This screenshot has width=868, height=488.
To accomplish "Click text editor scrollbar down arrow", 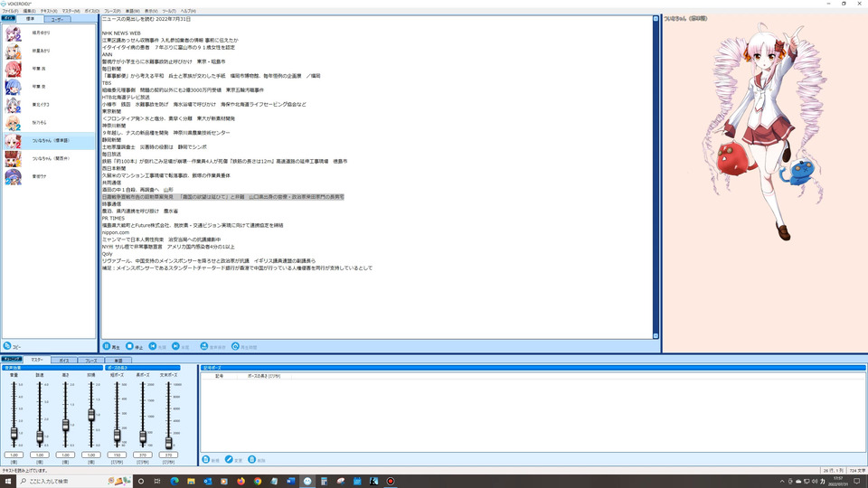I will pos(656,336).
